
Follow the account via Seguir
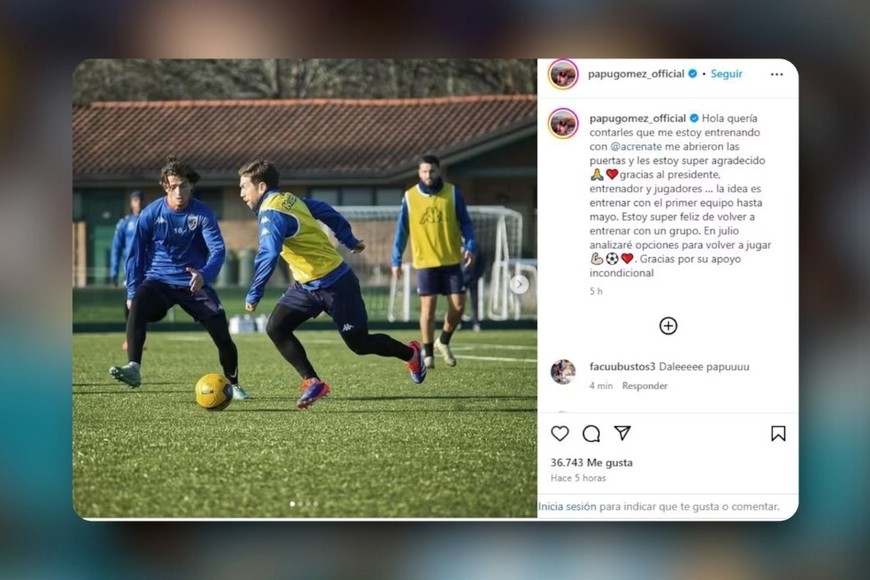click(x=726, y=74)
